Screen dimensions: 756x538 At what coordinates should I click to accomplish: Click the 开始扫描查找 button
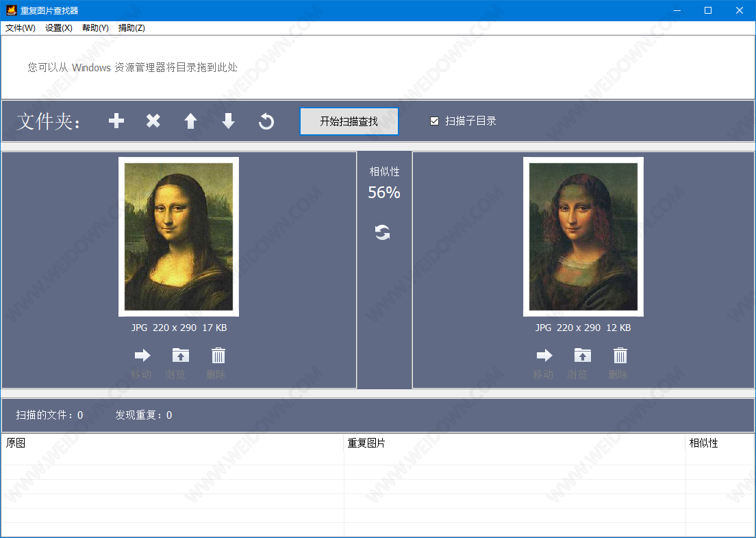tap(349, 121)
